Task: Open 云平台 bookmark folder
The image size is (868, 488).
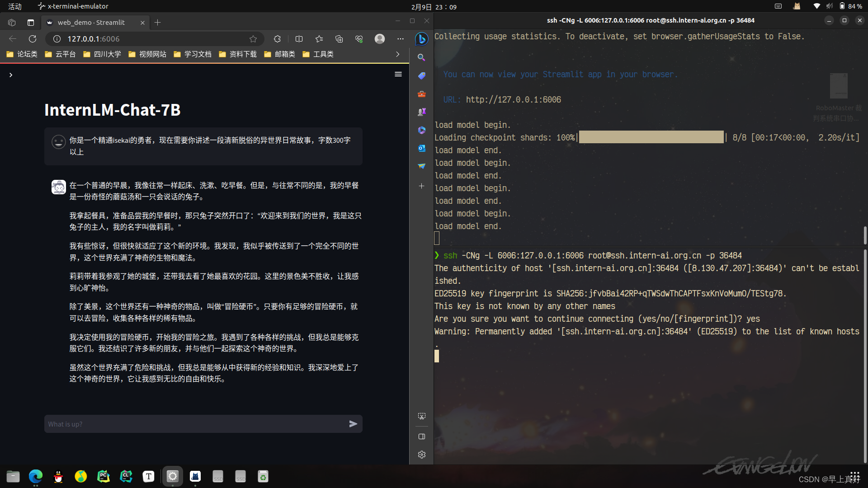Action: [x=60, y=54]
